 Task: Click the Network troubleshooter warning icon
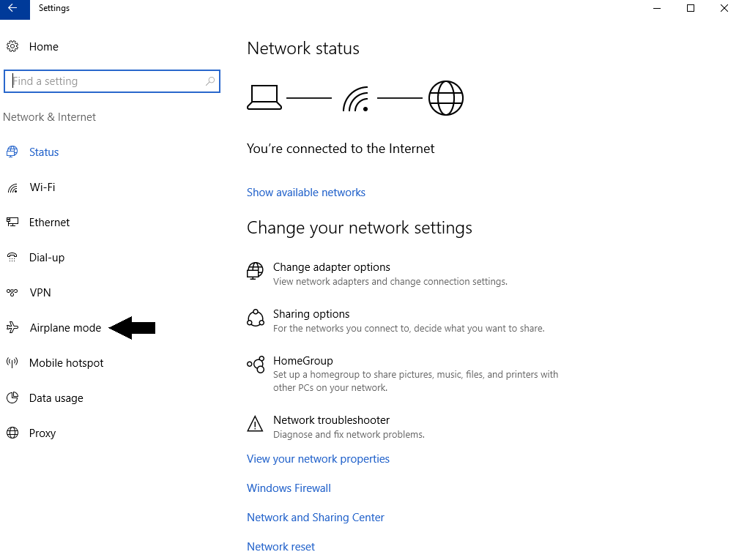255,425
